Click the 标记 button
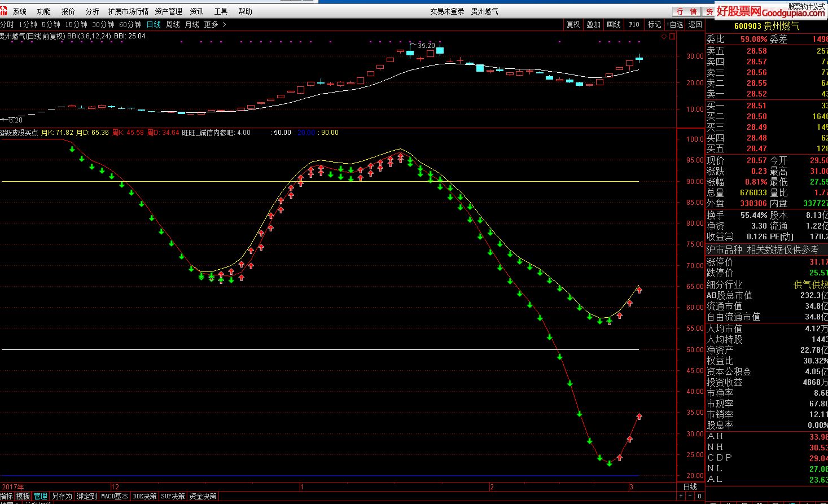The width and height of the screenshot is (828, 504). tap(654, 24)
